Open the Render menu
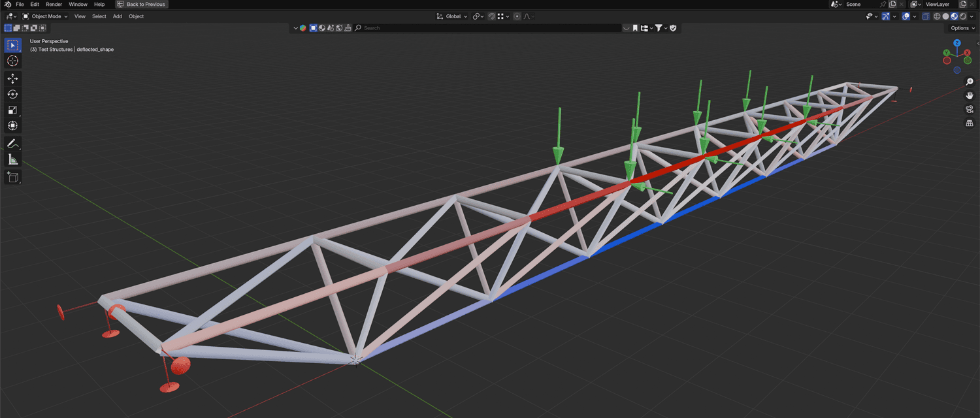Image resolution: width=980 pixels, height=418 pixels. [x=54, y=4]
